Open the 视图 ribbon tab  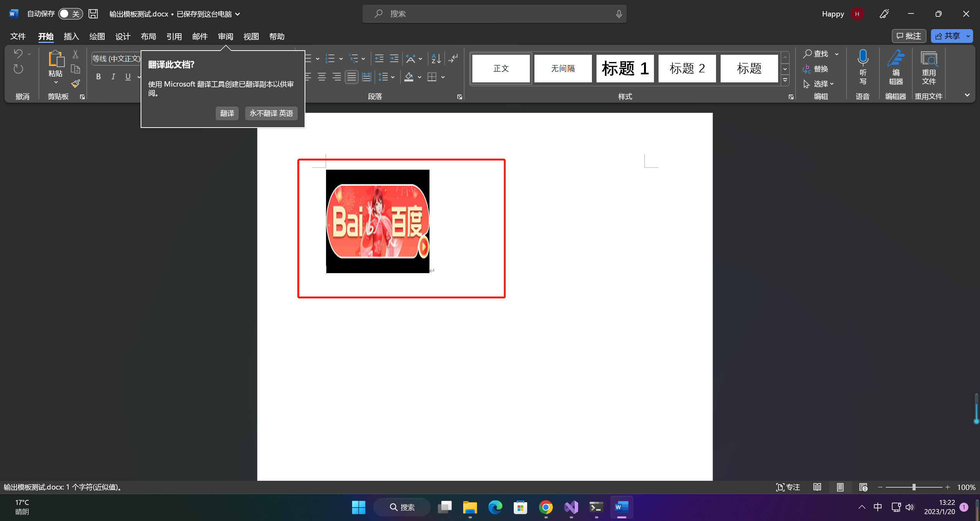coord(251,36)
